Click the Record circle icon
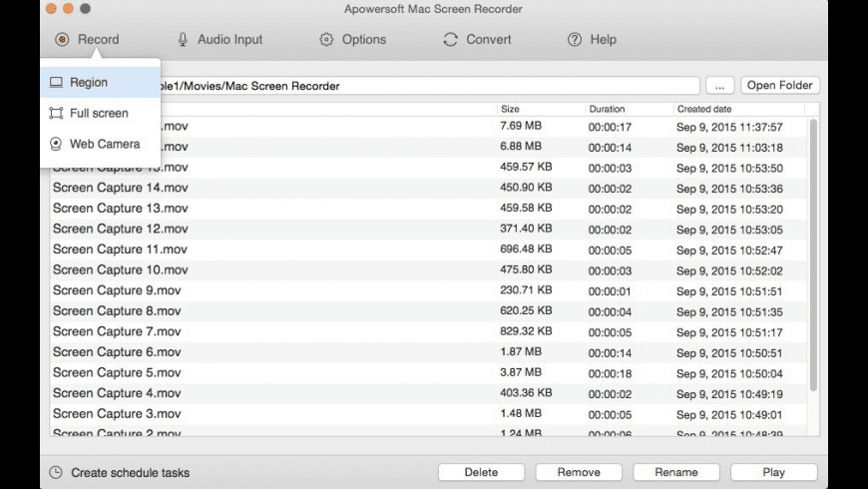Viewport: 868px width, 489px height. [x=62, y=39]
